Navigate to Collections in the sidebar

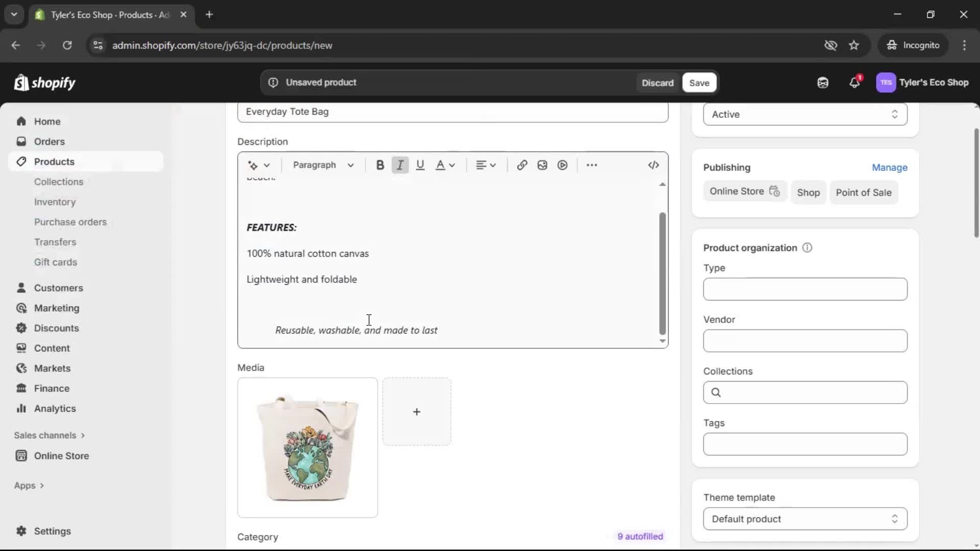(x=59, y=182)
